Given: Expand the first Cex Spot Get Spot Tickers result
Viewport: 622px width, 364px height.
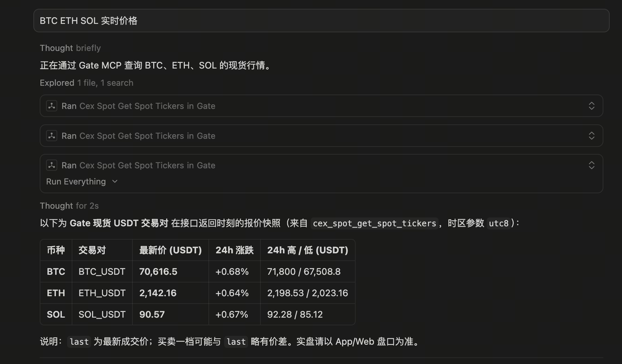Looking at the screenshot, I should point(591,106).
